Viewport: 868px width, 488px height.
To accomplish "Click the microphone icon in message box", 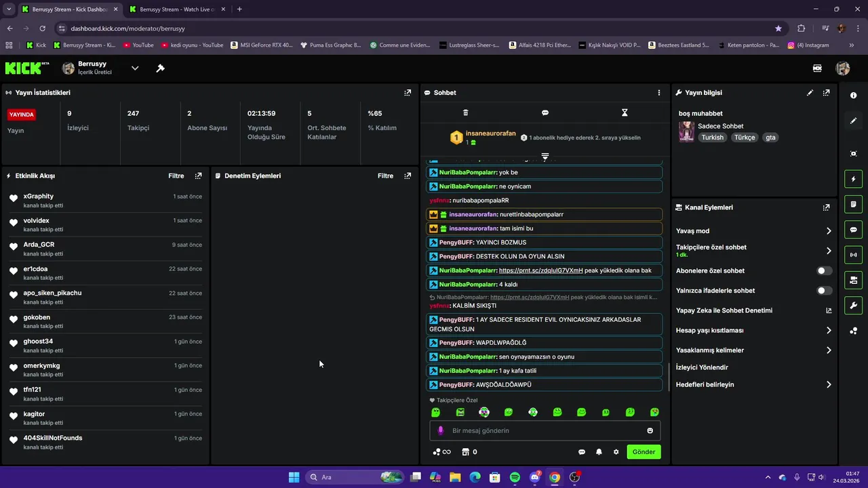I will coord(440,430).
